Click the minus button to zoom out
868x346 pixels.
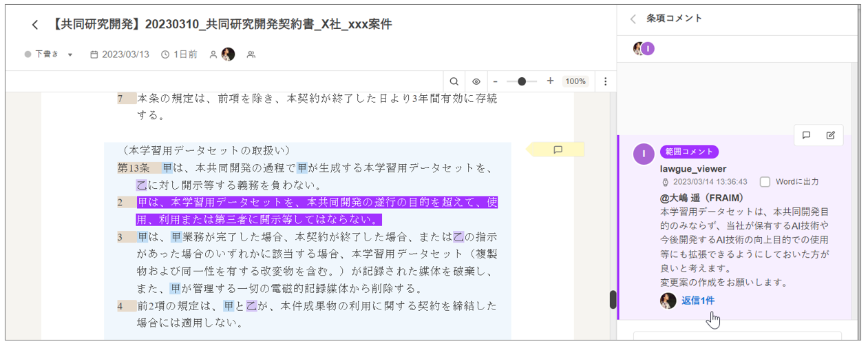point(495,81)
